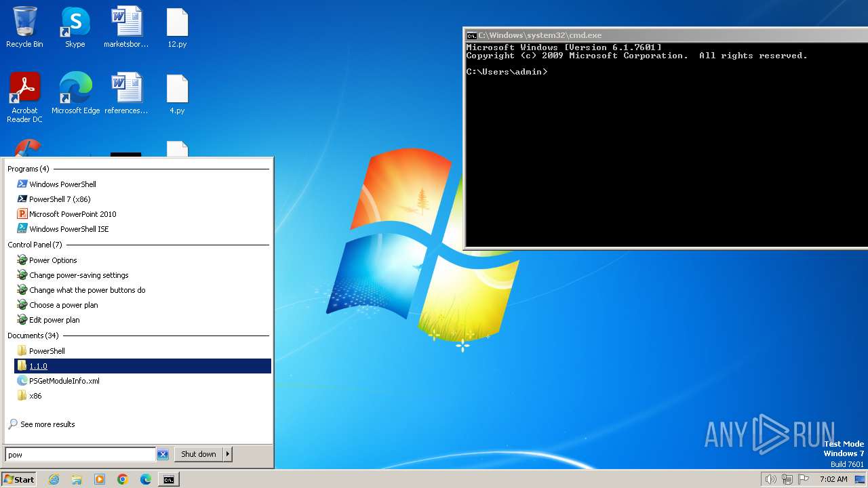868x488 pixels.
Task: Open volume control in system tray
Action: (770, 479)
